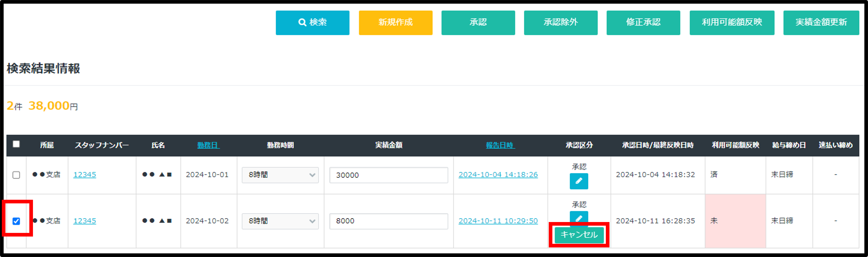Click the amount field containing 8000
Image resolution: width=868 pixels, height=257 pixels.
[x=389, y=221]
